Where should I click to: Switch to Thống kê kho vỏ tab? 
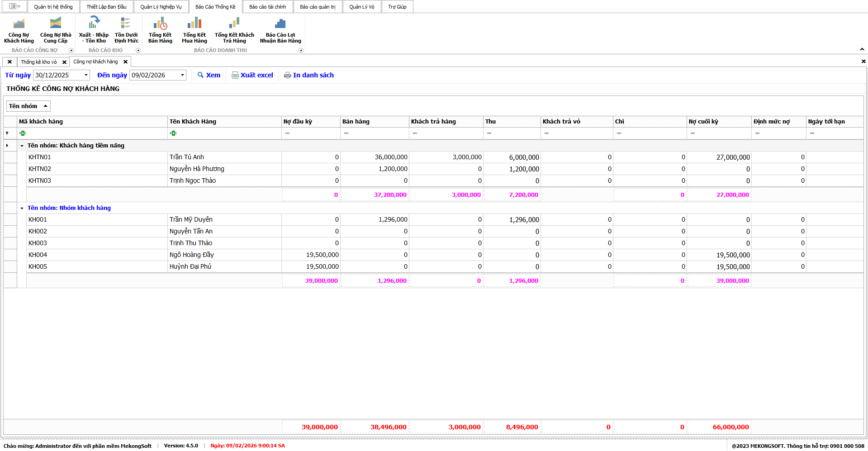[39, 62]
